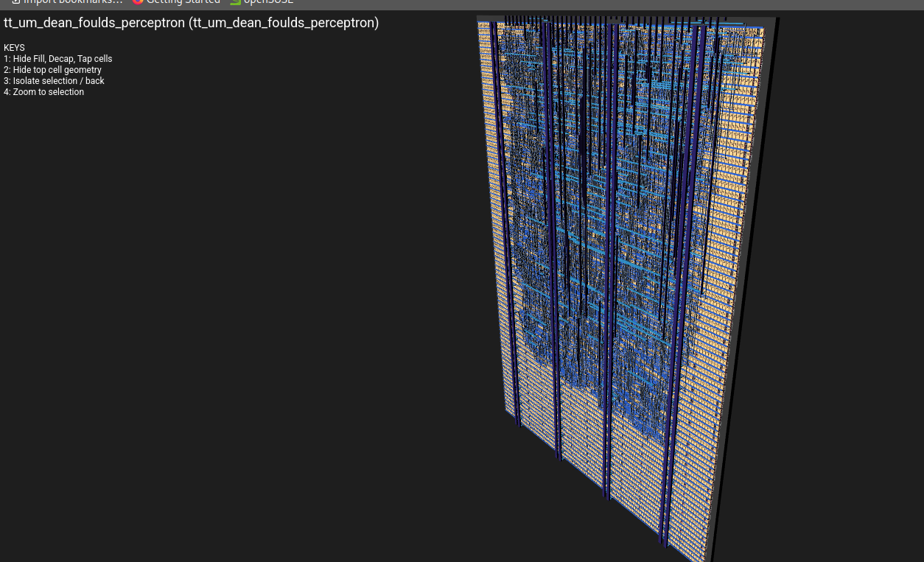Image resolution: width=924 pixels, height=562 pixels.
Task: Open the openSUSE bookmark
Action: 262,2
